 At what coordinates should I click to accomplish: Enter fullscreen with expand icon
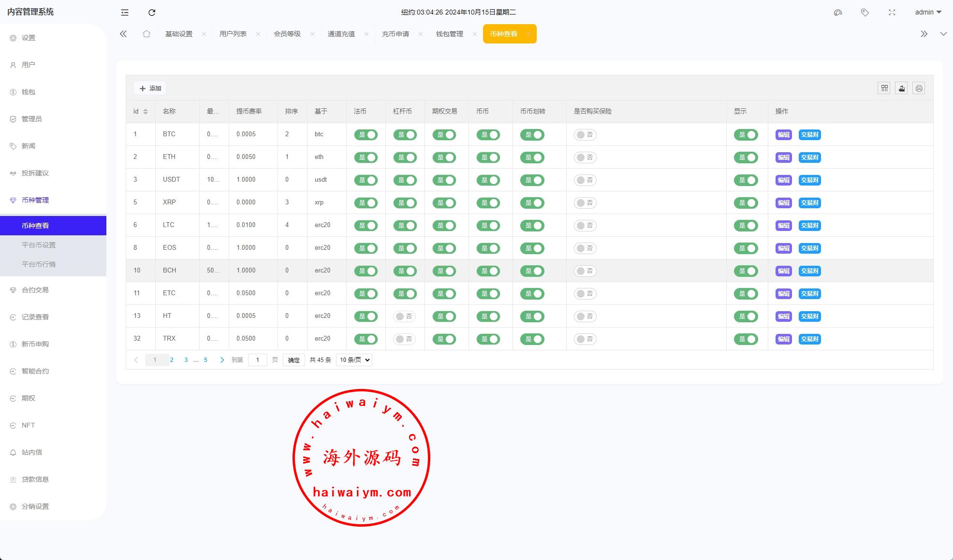892,13
